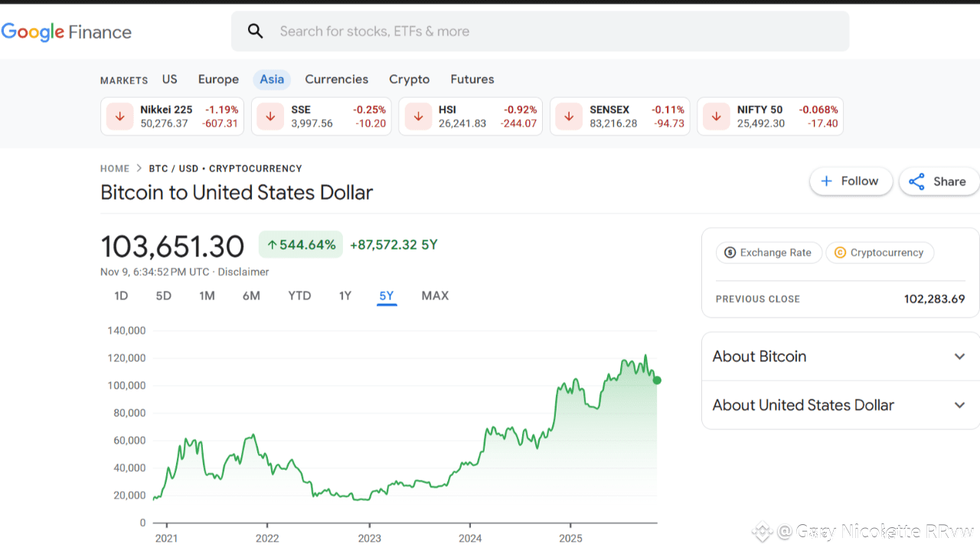Screen dimensions: 980x551
Task: Click the Cryptocurrency coin icon
Action: [x=840, y=253]
